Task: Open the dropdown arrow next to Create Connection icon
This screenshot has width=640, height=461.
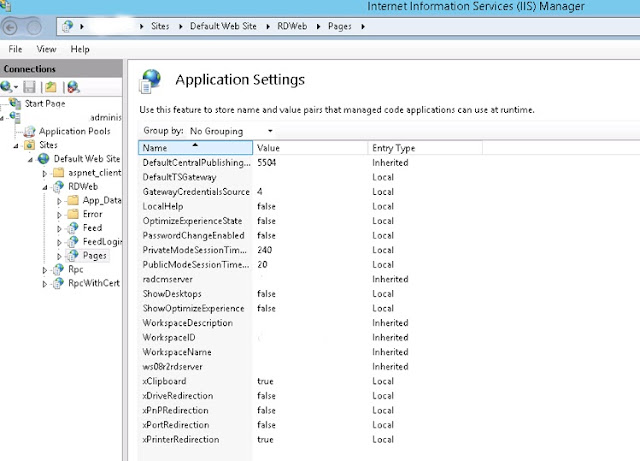Action: pos(16,87)
